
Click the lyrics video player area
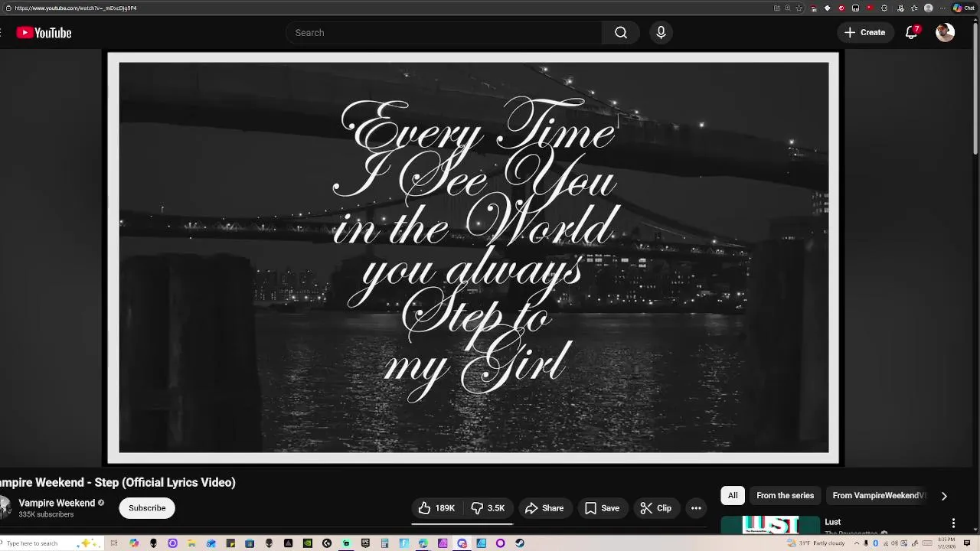[x=474, y=258]
